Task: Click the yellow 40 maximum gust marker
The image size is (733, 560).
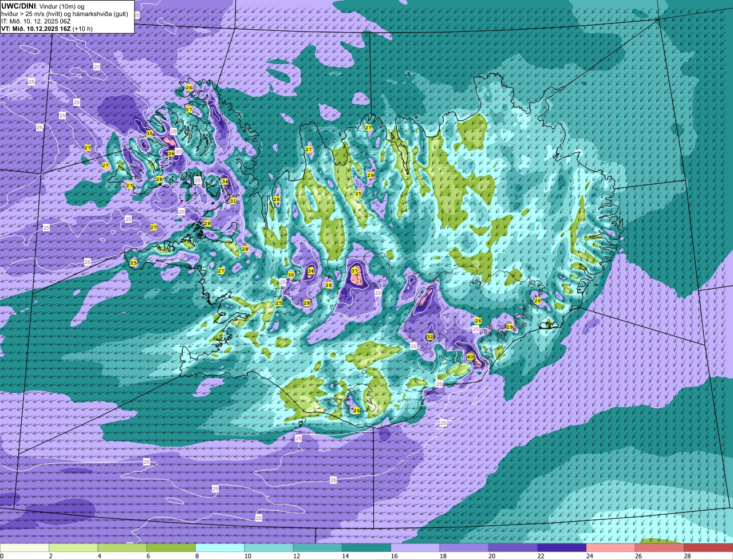Action: click(470, 357)
